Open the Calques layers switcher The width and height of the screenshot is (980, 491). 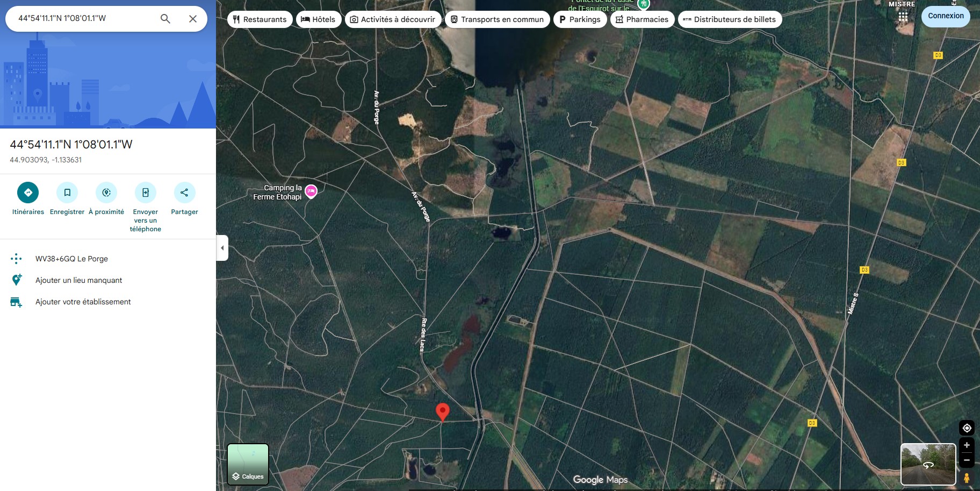click(248, 464)
